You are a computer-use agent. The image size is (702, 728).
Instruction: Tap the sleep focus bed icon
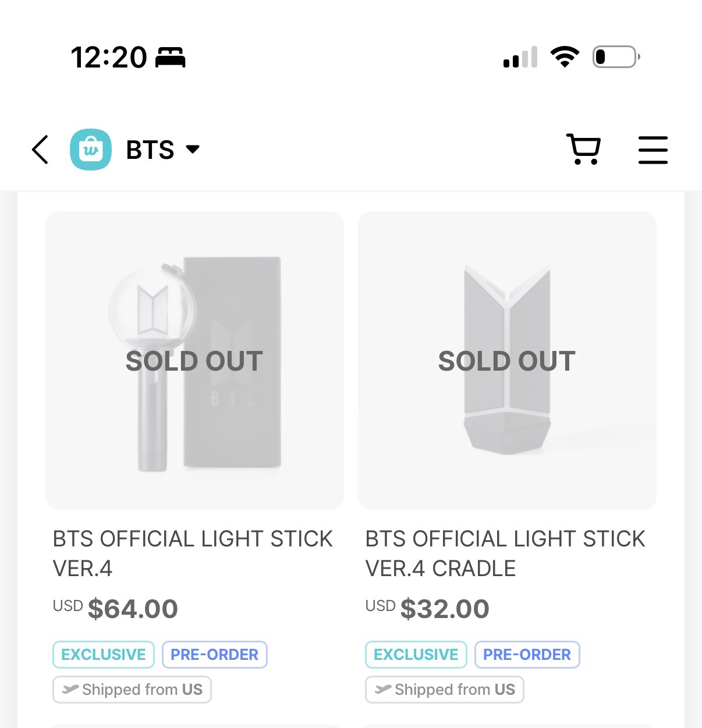click(171, 58)
